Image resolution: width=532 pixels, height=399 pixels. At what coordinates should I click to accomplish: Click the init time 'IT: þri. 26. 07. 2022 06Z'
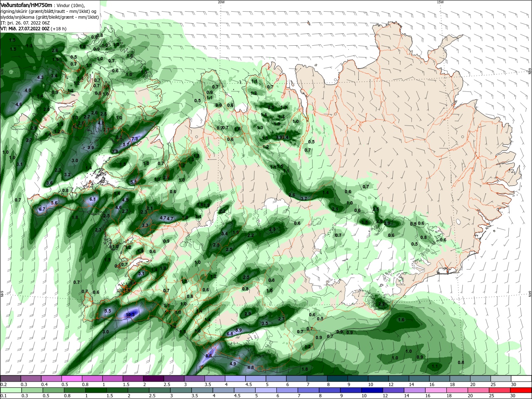click(24, 23)
